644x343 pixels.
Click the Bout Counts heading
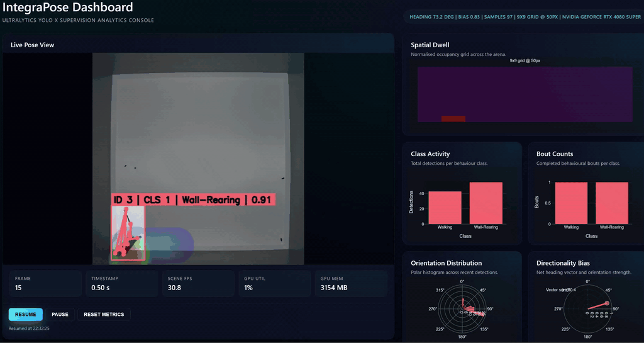click(x=555, y=154)
